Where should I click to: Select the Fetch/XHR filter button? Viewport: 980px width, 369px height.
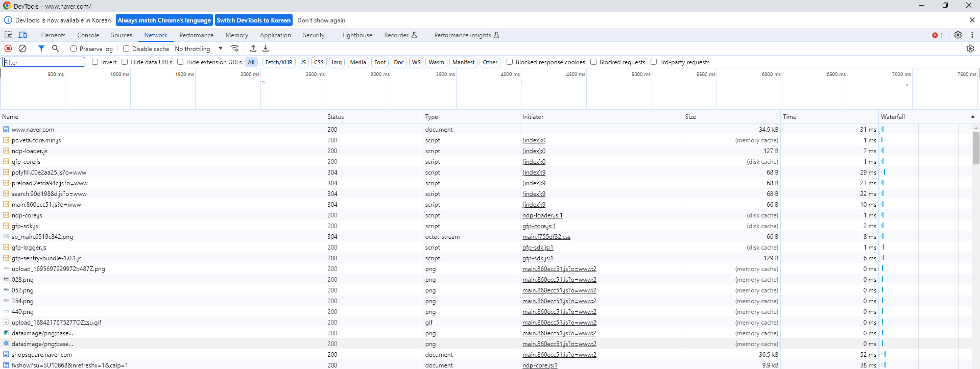pyautogui.click(x=279, y=62)
